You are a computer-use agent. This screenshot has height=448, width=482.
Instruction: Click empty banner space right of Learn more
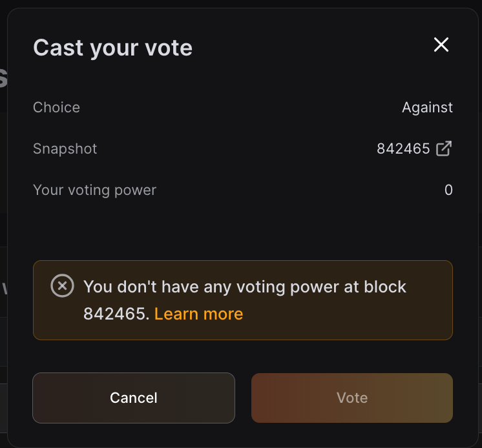point(349,315)
